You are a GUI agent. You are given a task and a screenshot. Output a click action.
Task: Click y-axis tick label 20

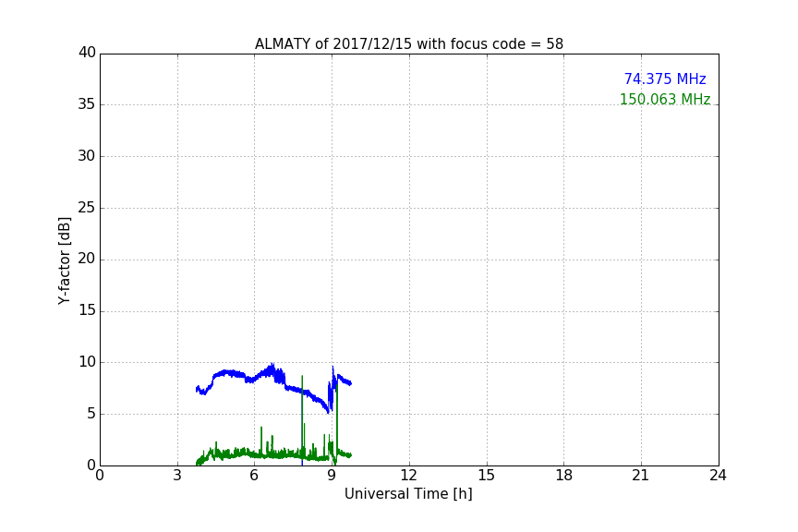(x=87, y=259)
